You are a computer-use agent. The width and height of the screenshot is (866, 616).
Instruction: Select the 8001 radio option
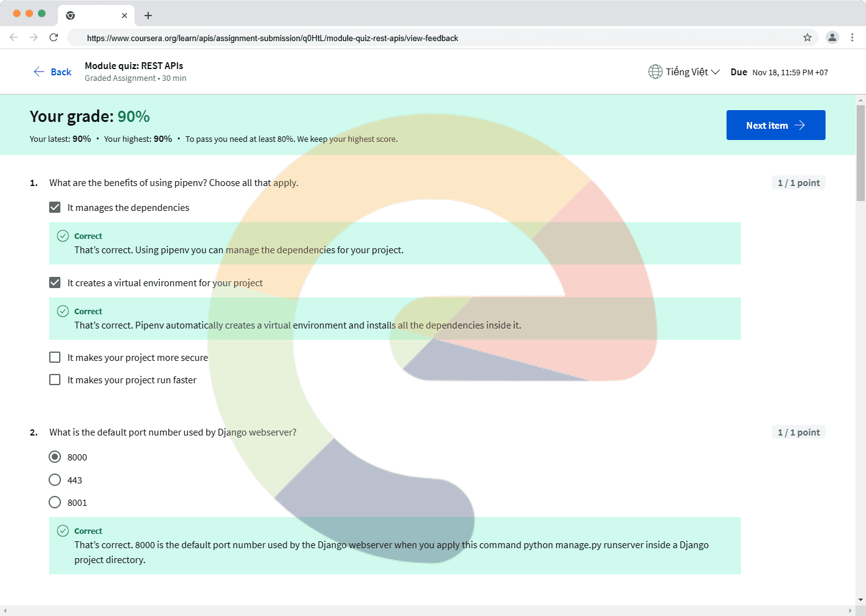coord(55,502)
